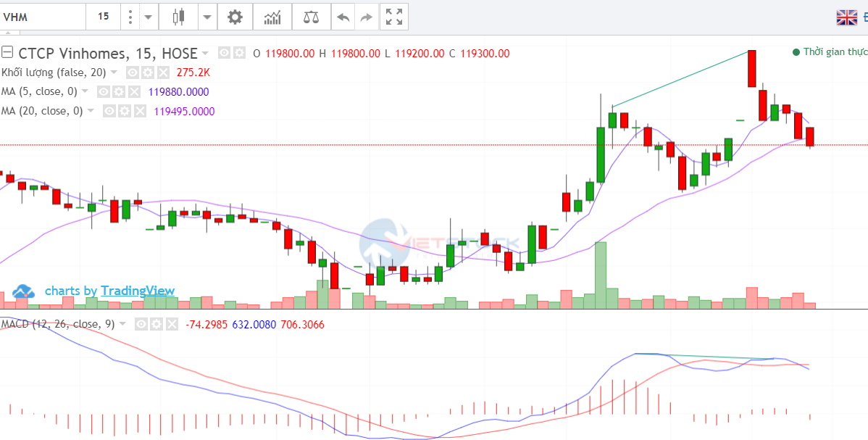The image size is (868, 440).
Task: Toggle visibility of MA (20, close, 0)
Action: pyautogui.click(x=109, y=111)
